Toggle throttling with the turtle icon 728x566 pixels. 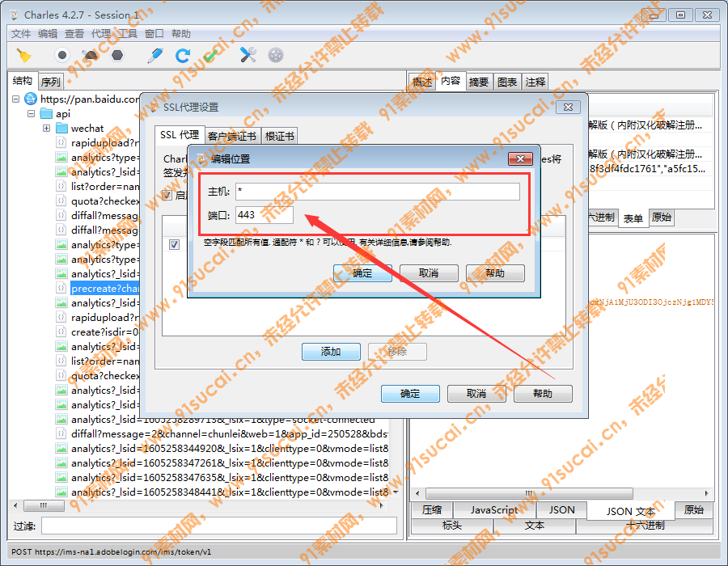(90, 56)
